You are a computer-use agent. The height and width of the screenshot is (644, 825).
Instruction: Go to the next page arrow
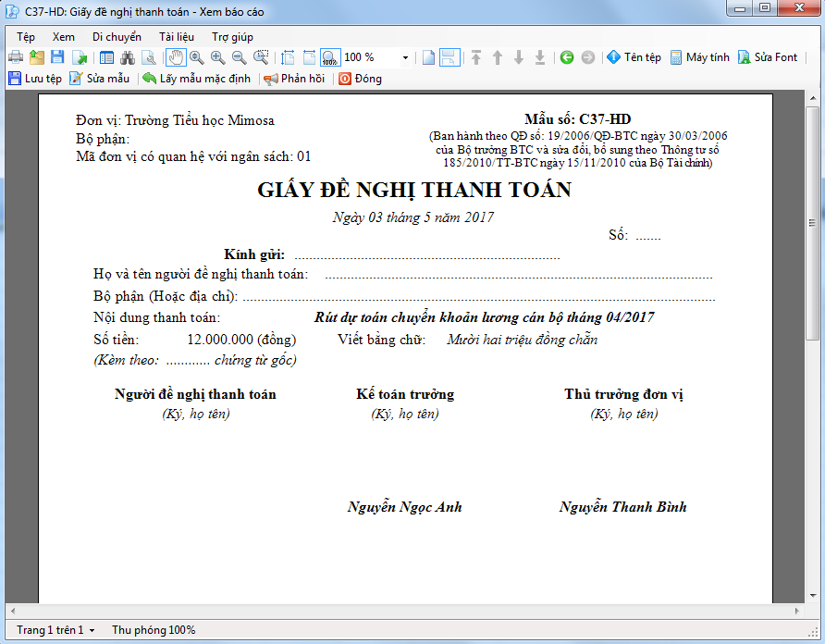519,57
